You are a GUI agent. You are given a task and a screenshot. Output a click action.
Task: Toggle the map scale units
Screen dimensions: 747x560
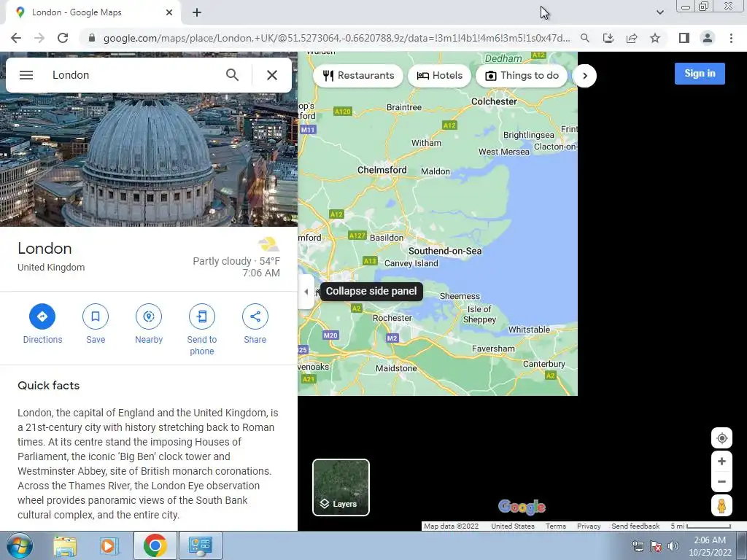pyautogui.click(x=701, y=526)
